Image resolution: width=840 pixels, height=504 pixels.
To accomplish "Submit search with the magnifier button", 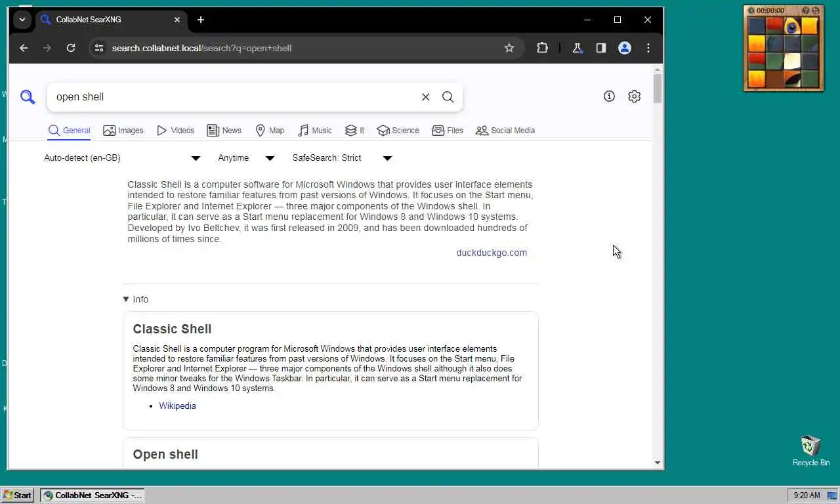I will [448, 97].
